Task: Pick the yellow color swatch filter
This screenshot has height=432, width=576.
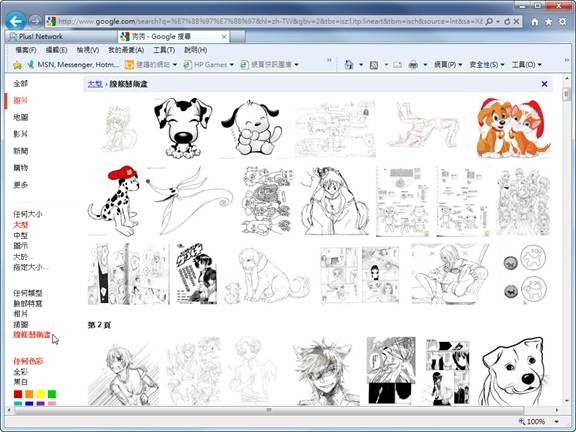Action: tap(40, 394)
